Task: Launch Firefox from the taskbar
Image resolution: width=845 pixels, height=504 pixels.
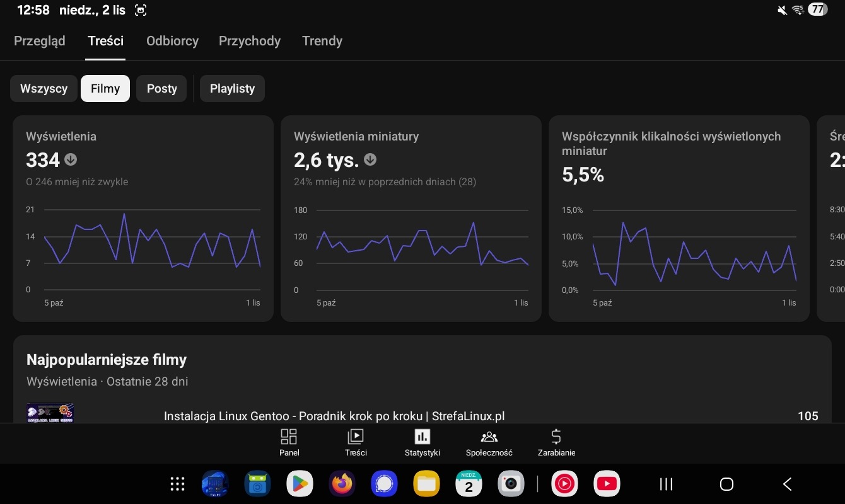Action: 342,484
